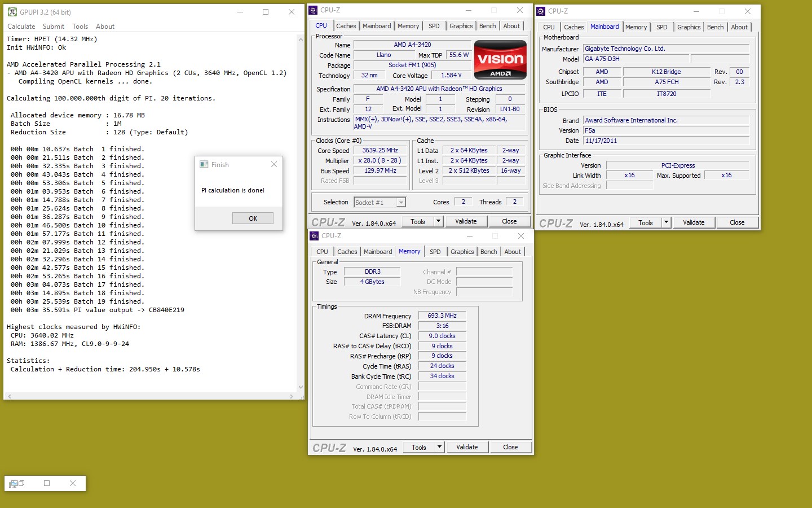The height and width of the screenshot is (508, 812).
Task: Select Bench tab in Memory window
Action: [x=489, y=252]
